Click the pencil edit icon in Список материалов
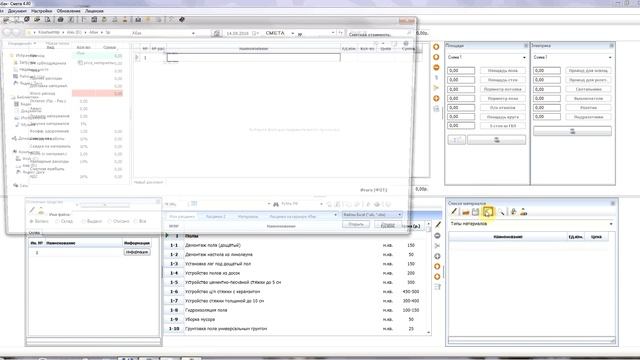 pos(454,211)
